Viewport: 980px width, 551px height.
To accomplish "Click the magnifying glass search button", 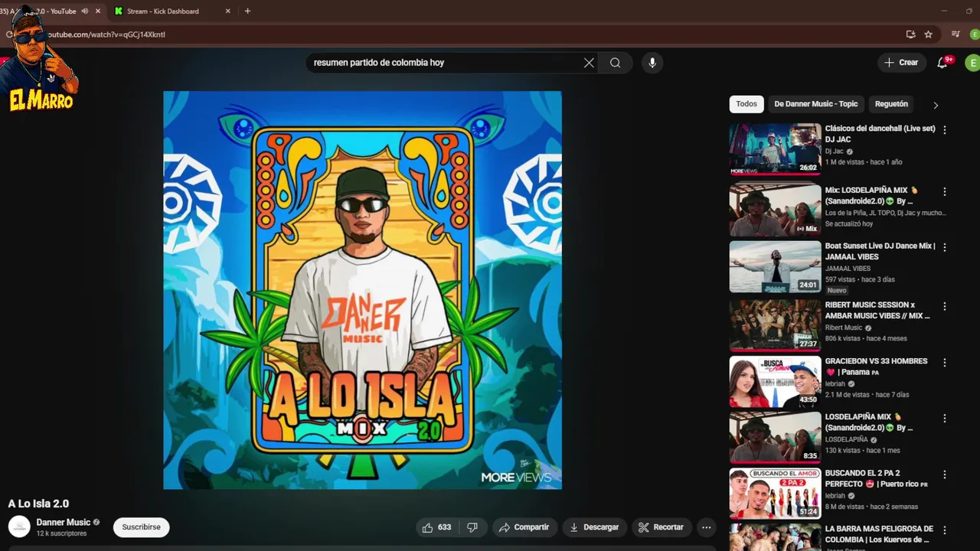I will click(x=615, y=63).
